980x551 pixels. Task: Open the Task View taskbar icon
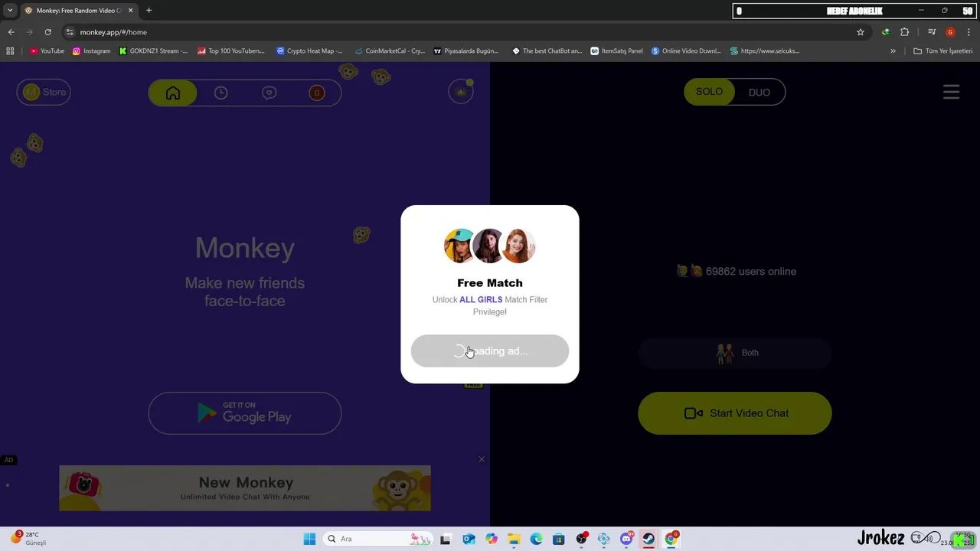[446, 539]
